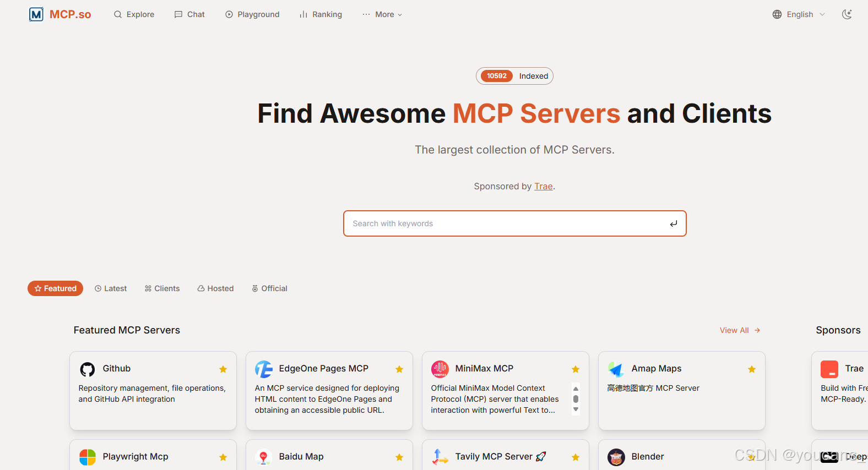Open the Tavily MCP Server title
The height and width of the screenshot is (470, 868).
click(x=501, y=457)
